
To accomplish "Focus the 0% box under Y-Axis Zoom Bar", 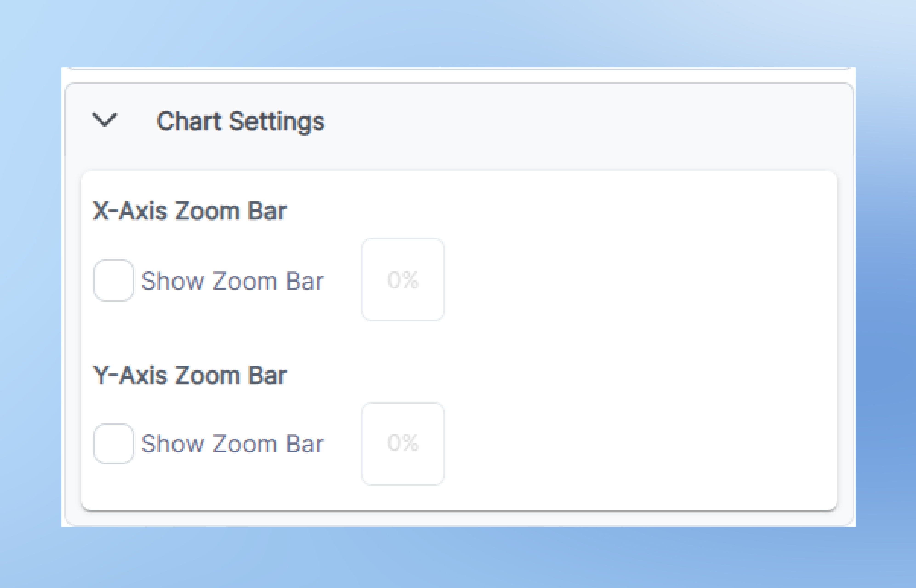I will click(x=403, y=444).
